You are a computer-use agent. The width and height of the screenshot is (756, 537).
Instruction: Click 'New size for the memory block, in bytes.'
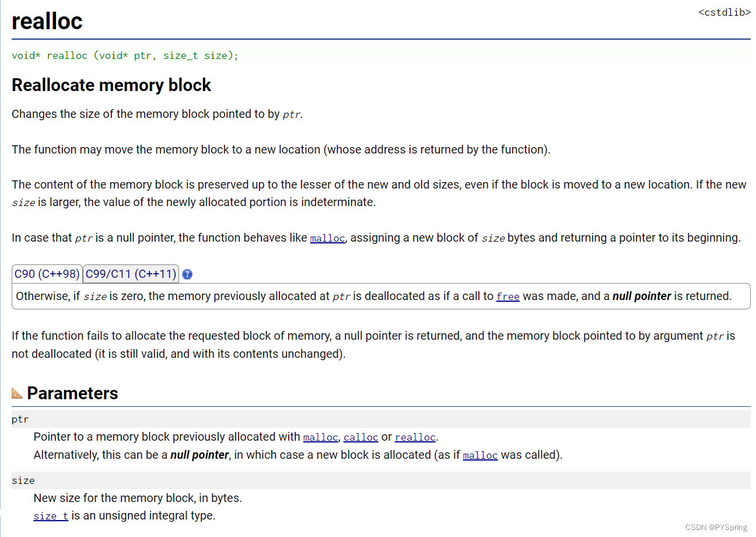(138, 498)
